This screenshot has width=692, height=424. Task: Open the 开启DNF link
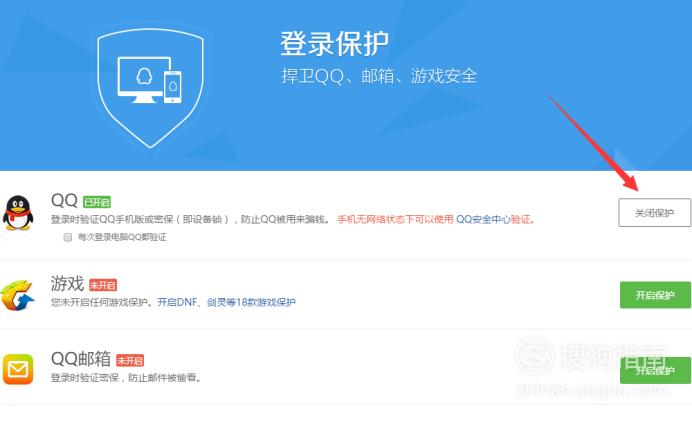point(177,302)
